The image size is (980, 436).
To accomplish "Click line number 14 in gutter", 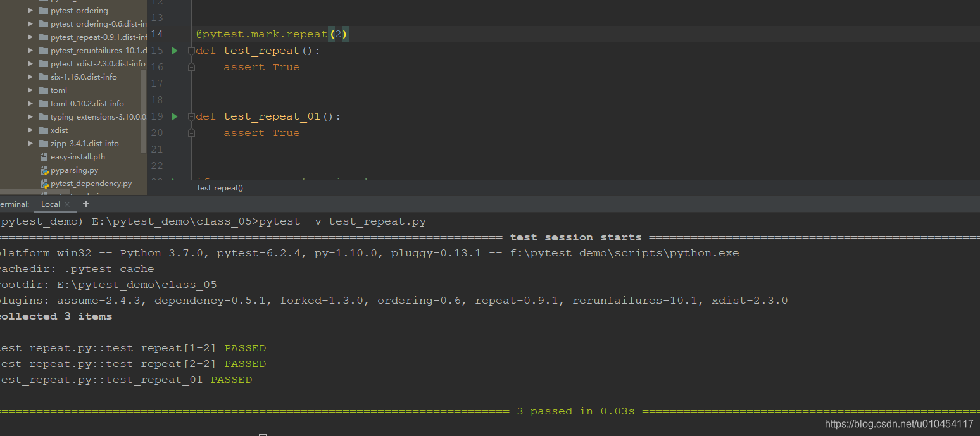I will pos(157,34).
